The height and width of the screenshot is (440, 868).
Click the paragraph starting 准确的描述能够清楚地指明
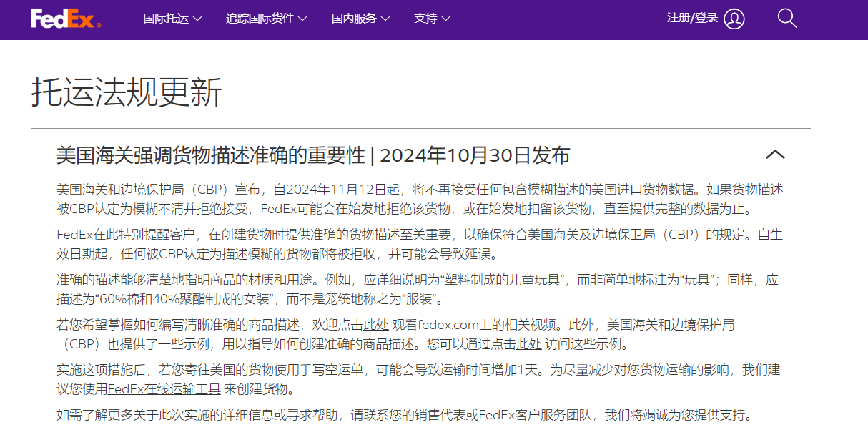(418, 289)
